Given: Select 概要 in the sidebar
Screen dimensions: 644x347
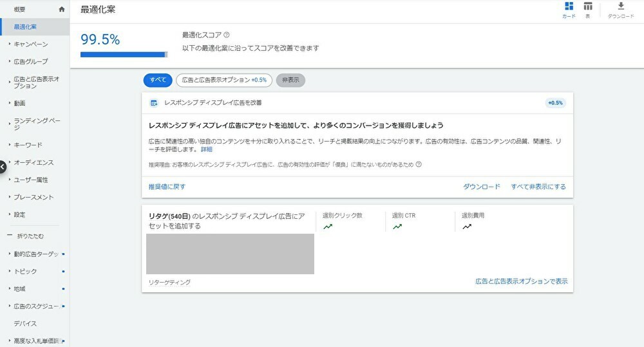Looking at the screenshot, I should (20, 9).
